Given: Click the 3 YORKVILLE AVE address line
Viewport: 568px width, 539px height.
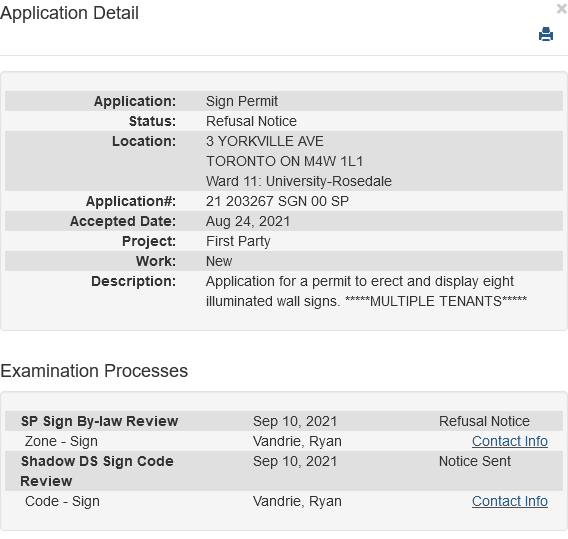Looking at the screenshot, I should tap(264, 141).
